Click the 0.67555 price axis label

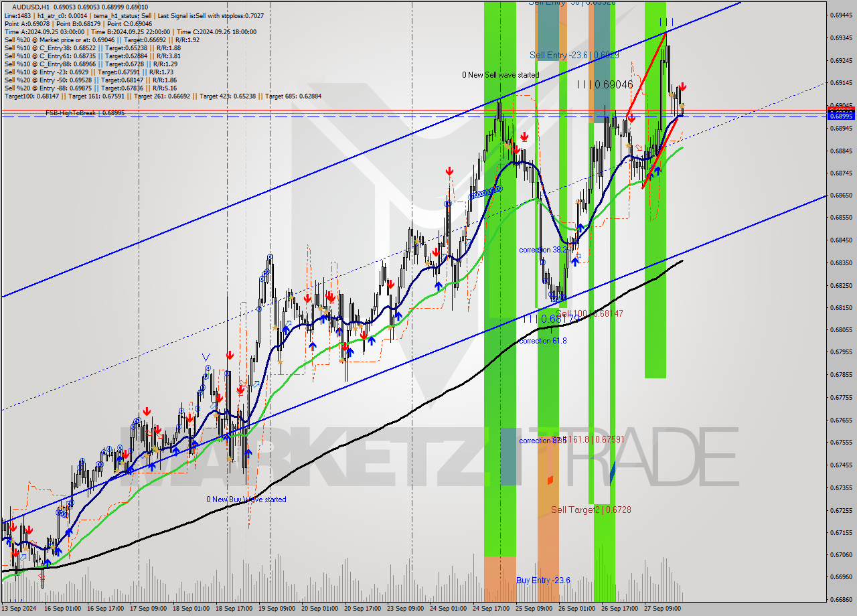842,442
